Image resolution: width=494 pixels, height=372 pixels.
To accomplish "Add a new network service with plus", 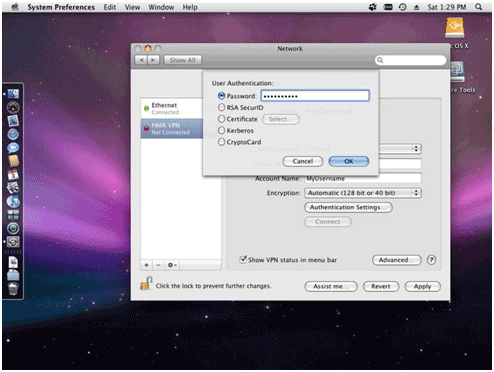I will click(146, 265).
